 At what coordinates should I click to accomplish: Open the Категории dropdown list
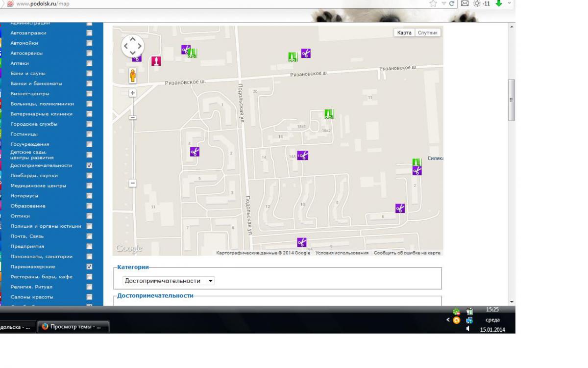pos(168,281)
